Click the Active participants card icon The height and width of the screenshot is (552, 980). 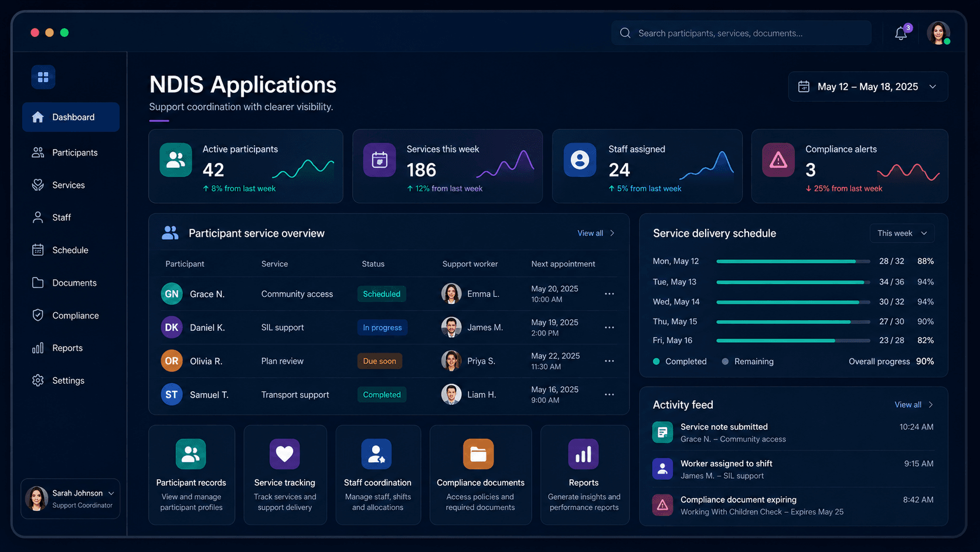coord(176,160)
